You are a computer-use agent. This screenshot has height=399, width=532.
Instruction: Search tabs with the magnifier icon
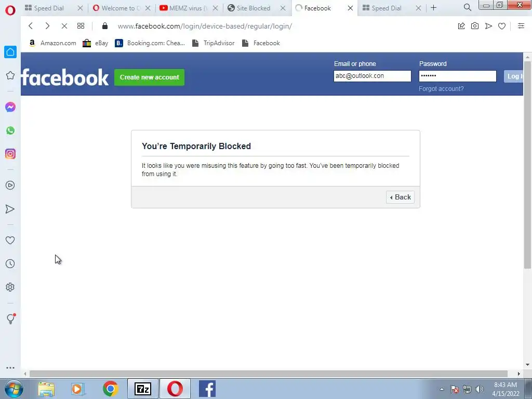(x=467, y=7)
